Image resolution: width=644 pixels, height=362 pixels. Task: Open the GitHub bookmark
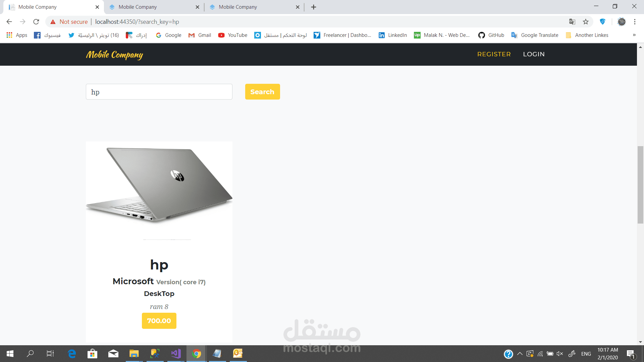491,35
